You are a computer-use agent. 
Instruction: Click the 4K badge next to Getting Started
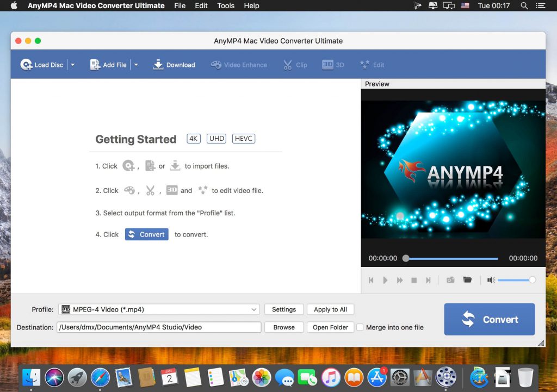[x=193, y=138]
